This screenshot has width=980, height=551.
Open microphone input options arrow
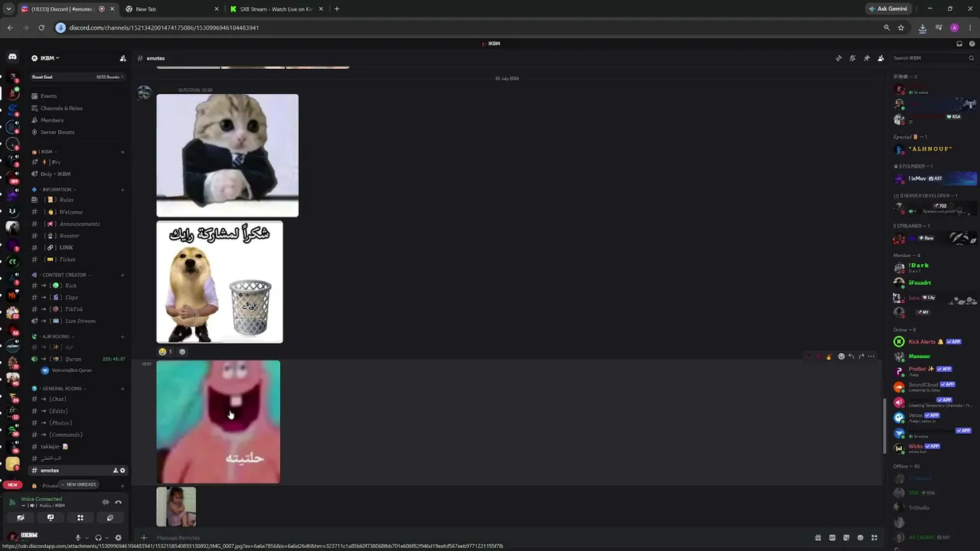[x=87, y=537]
